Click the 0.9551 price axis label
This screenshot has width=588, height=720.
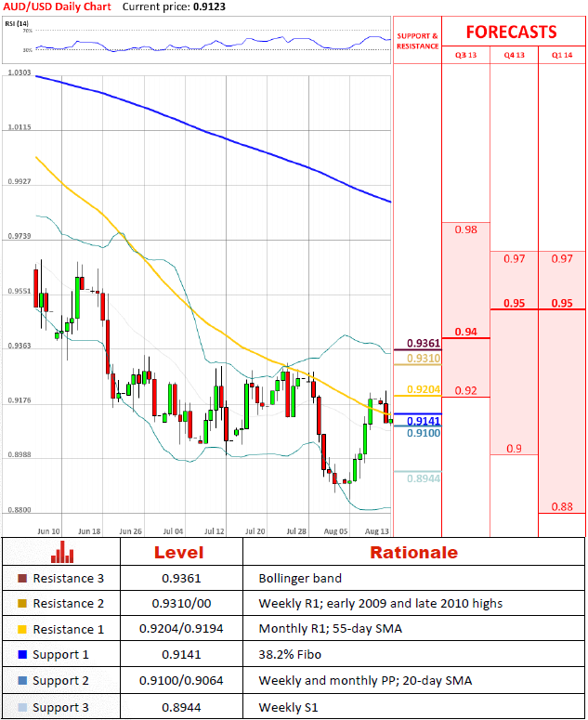point(20,291)
